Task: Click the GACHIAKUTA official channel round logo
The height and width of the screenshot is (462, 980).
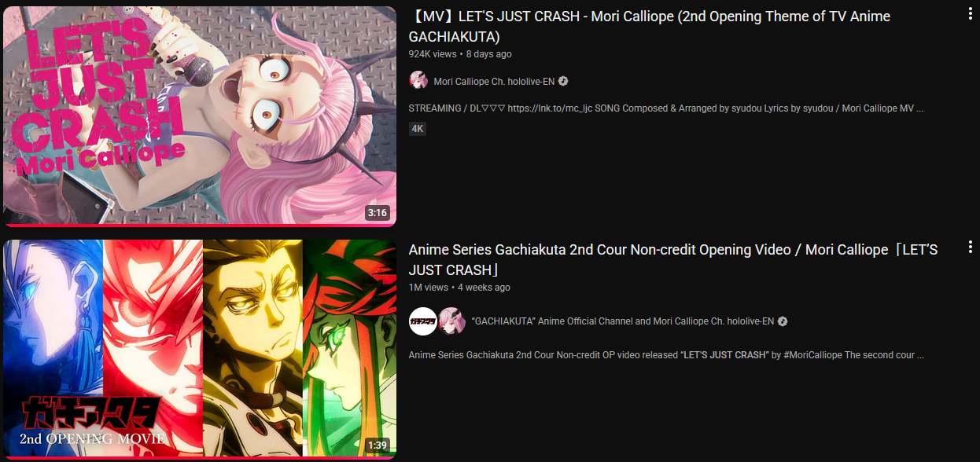Action: (423, 321)
